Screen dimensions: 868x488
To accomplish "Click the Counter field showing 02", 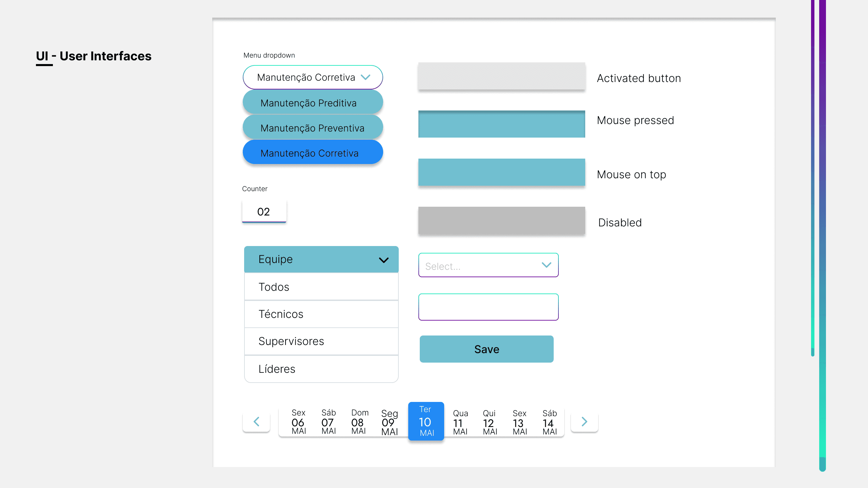I will (264, 211).
